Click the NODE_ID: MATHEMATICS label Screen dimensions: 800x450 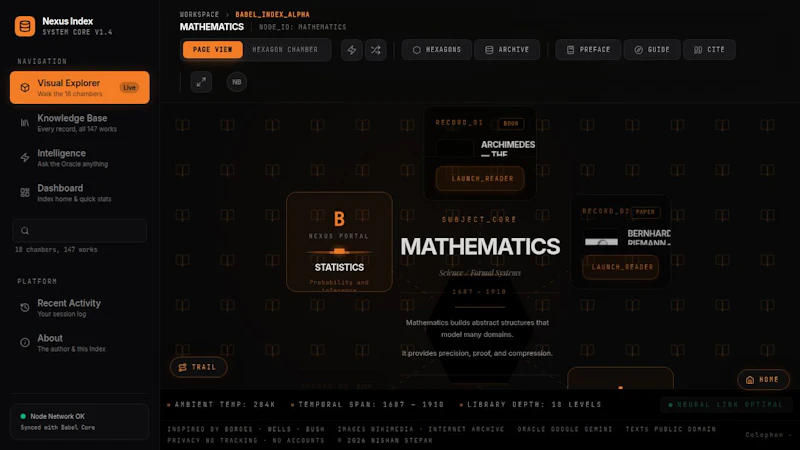pos(303,27)
